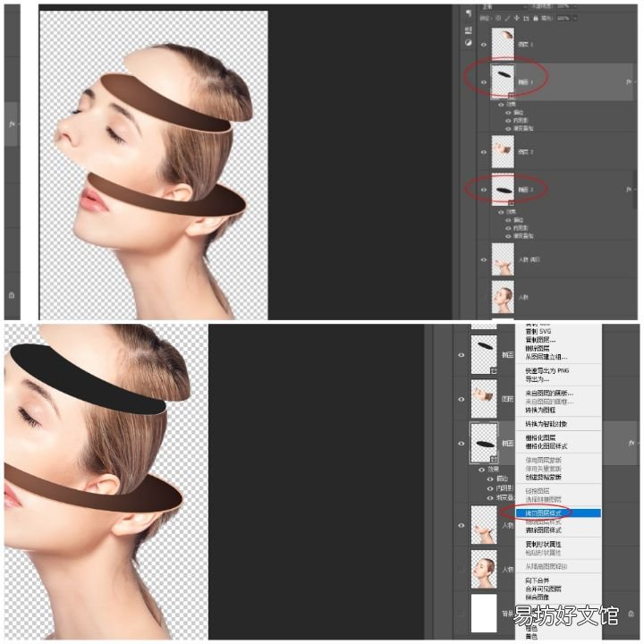Click fx icon on selected 椭圆 layer in lower screenshot
644x644 pixels.
coord(631,443)
